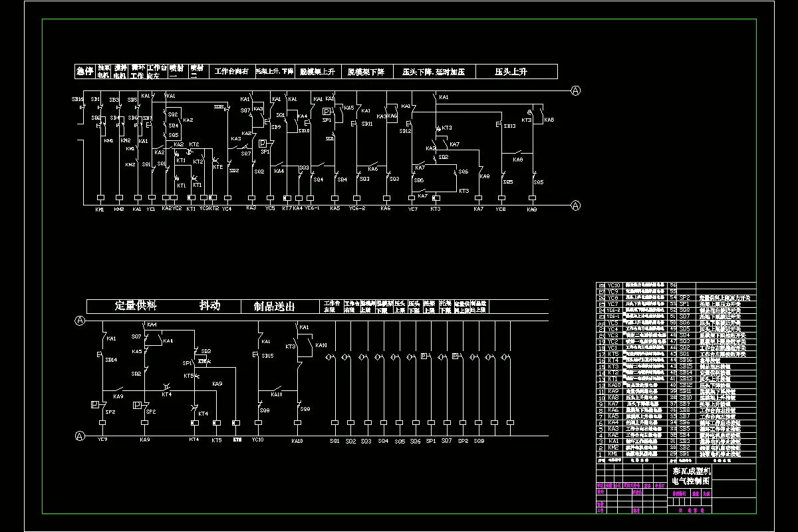Image resolution: width=798 pixels, height=532 pixels.
Task: Select the KA10 cell in the parts table
Action: 613,384
